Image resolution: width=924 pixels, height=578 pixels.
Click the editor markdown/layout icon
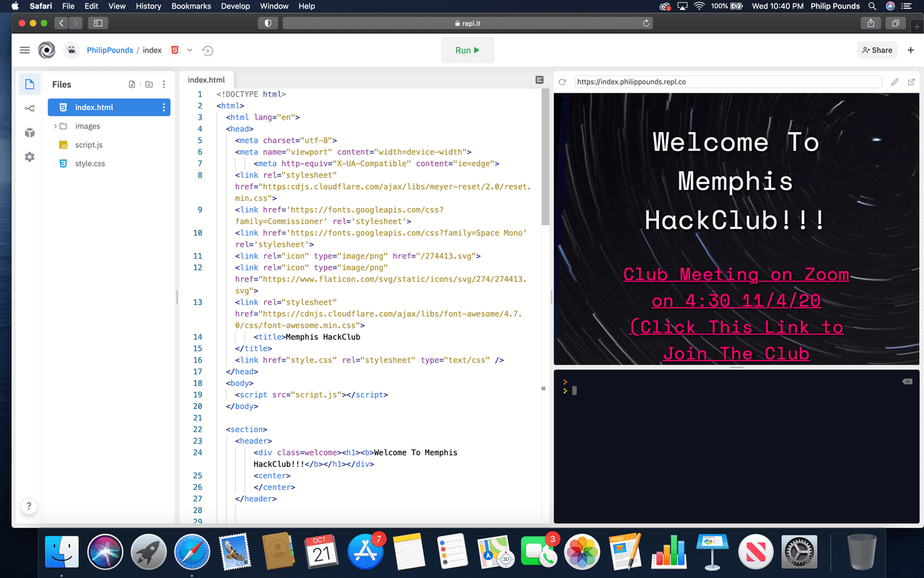540,80
